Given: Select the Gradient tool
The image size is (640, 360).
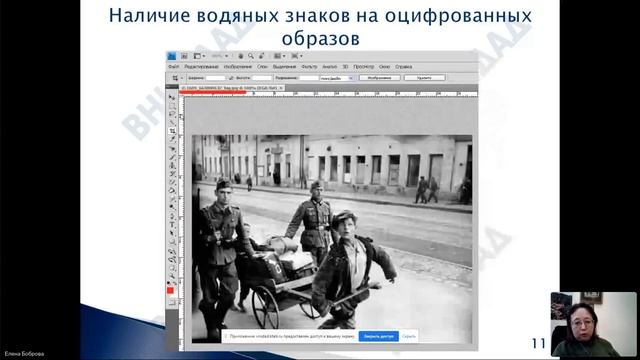Looking at the screenshot, I should (172, 190).
